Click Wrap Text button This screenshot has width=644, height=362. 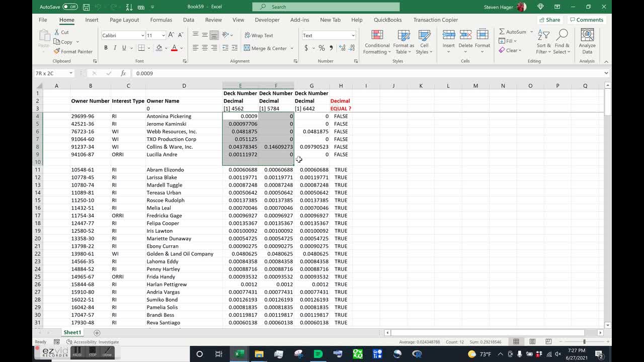click(x=259, y=35)
